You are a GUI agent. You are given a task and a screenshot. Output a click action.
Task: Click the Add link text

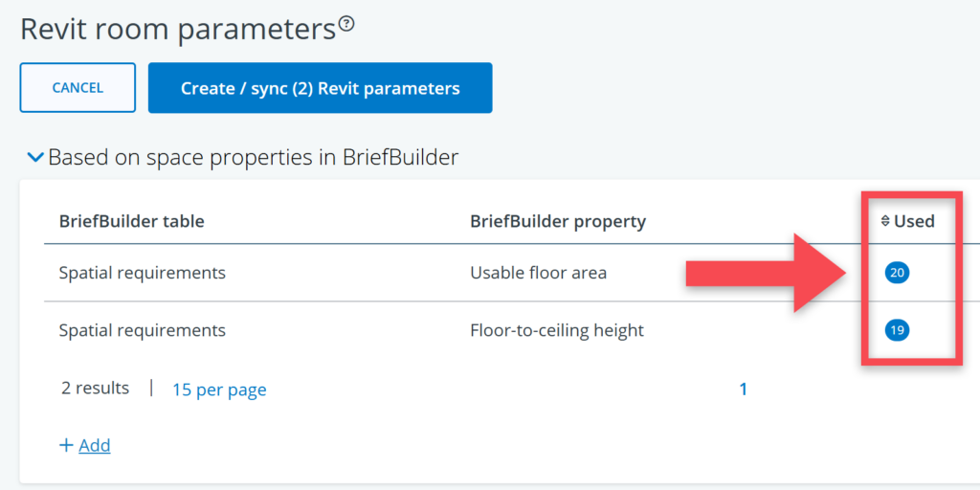(94, 445)
